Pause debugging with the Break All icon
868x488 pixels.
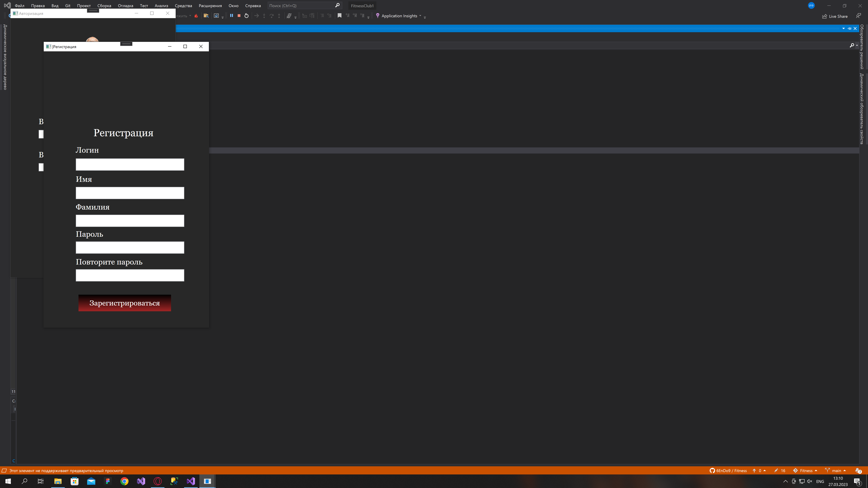coord(231,15)
